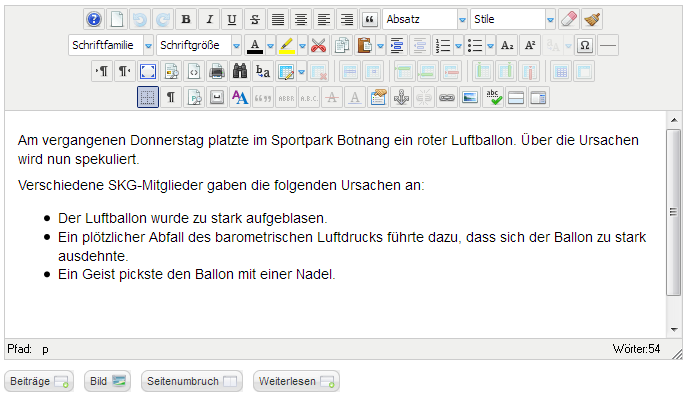Apply superscript formatting
691x398 pixels.
click(x=530, y=45)
